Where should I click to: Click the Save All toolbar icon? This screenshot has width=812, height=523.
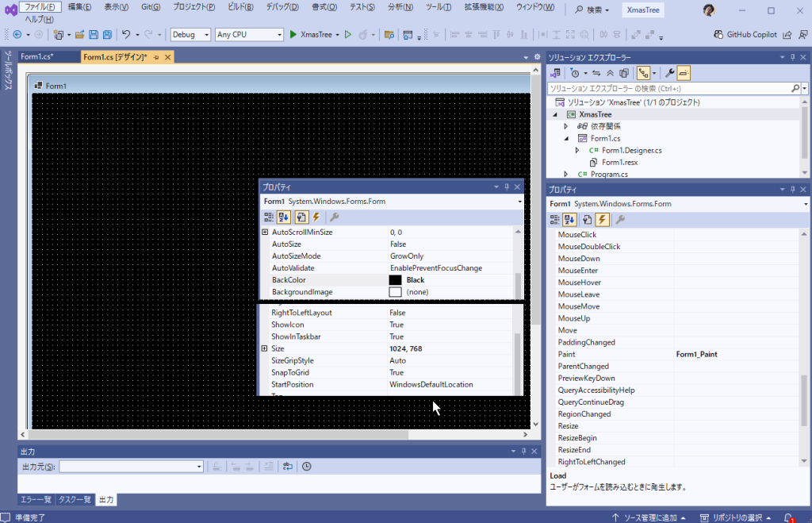[x=106, y=35]
